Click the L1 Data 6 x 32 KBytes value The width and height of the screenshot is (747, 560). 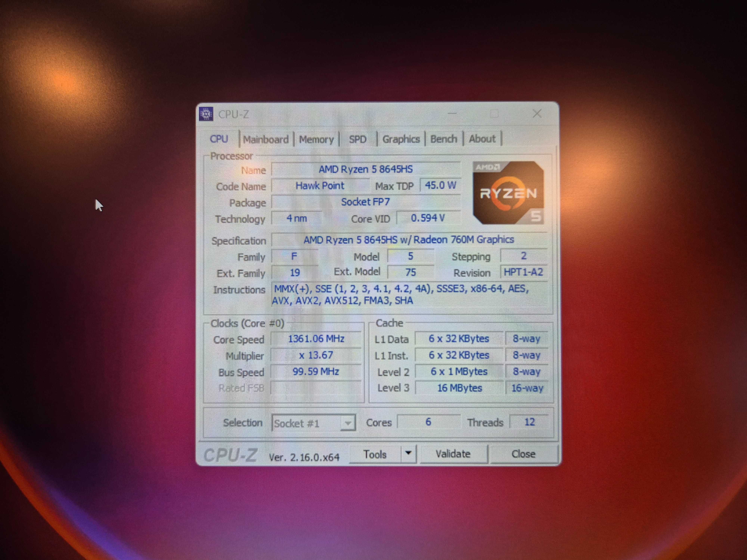459,339
